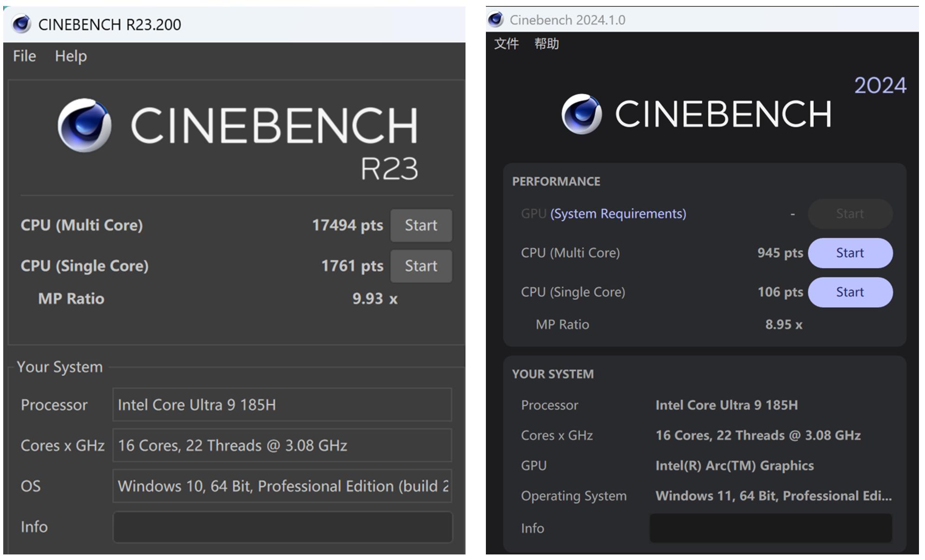
Task: Click the R23 Processor field
Action: point(282,405)
